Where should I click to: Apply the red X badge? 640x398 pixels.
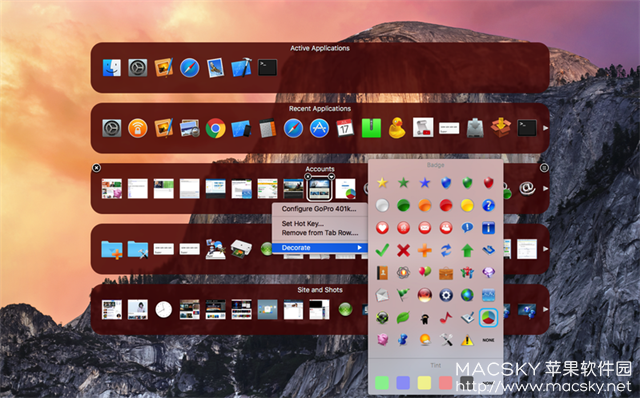click(x=403, y=250)
